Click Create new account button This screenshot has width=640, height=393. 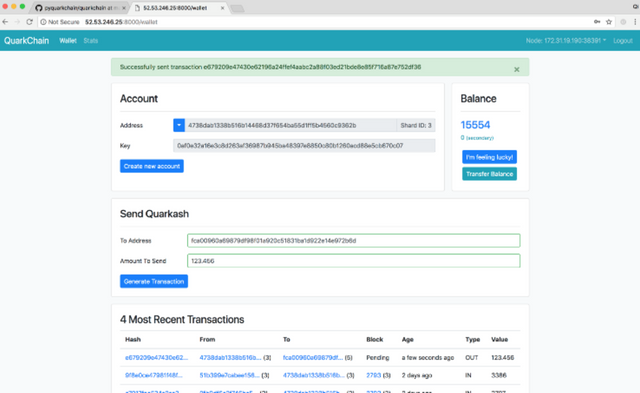point(152,166)
